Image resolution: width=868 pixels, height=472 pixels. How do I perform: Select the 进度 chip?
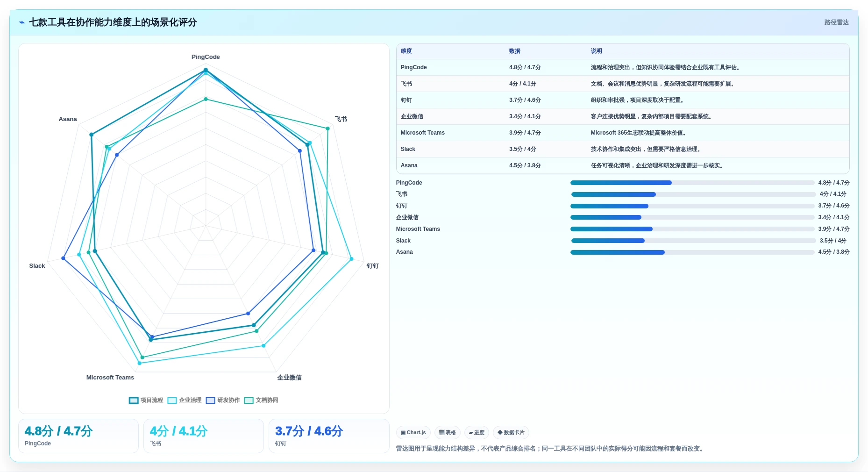point(477,432)
